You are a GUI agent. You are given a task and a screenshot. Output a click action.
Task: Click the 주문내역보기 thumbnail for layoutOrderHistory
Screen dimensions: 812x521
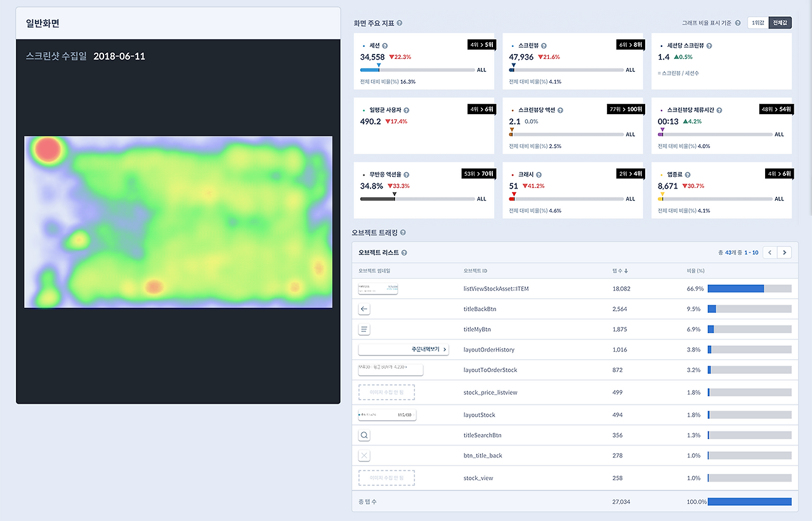(403, 350)
